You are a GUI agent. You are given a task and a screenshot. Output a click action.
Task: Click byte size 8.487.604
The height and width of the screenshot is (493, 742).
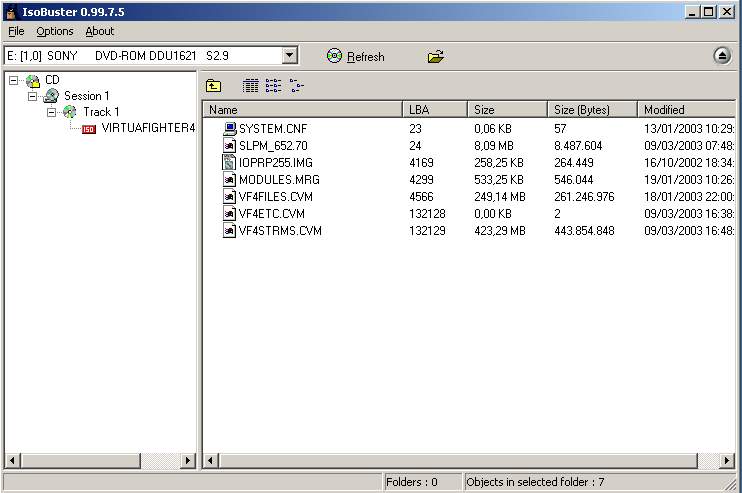point(578,146)
